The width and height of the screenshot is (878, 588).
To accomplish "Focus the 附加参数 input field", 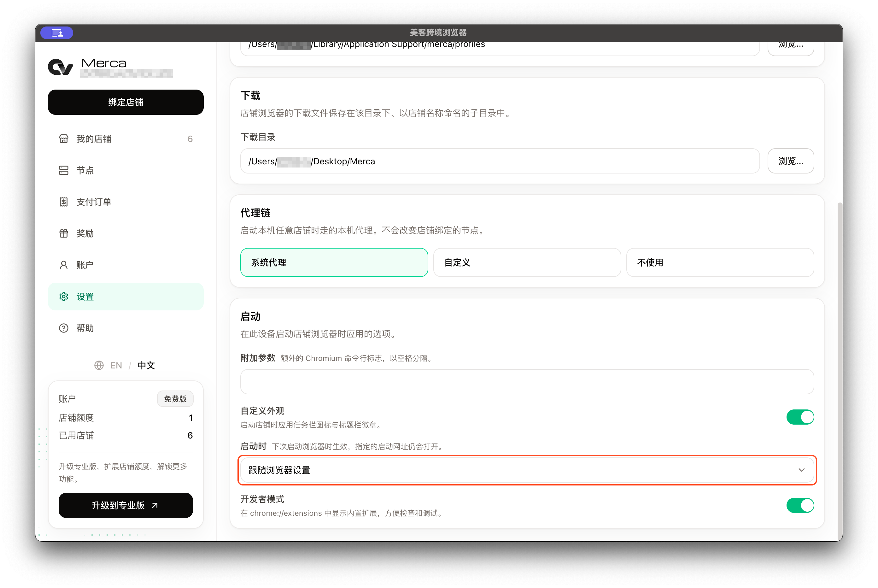I will (x=527, y=382).
